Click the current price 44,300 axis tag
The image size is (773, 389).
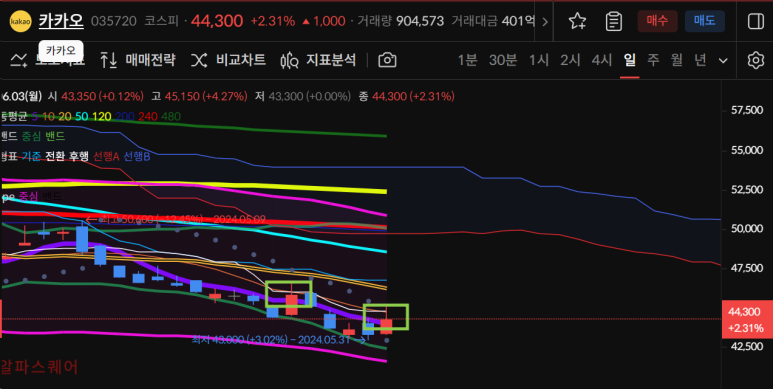pos(747,319)
